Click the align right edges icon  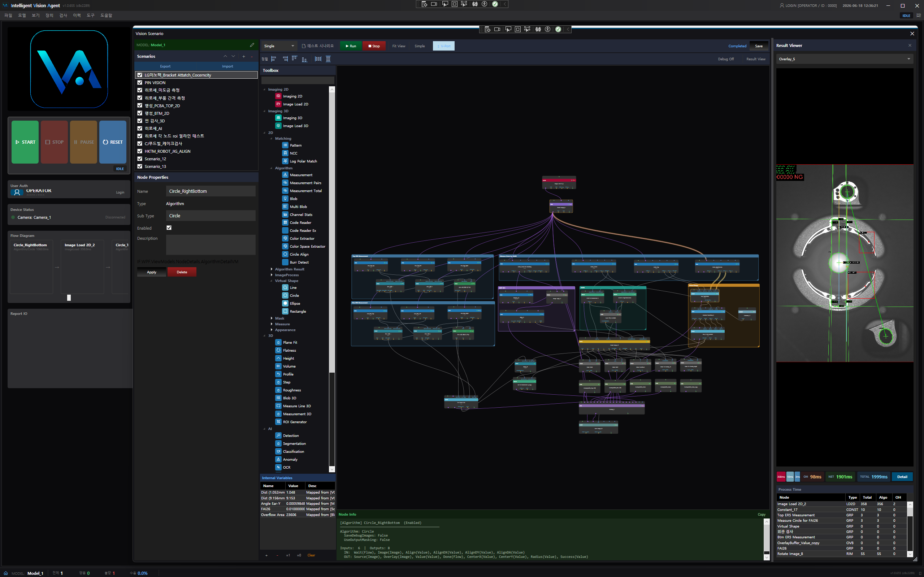click(285, 59)
